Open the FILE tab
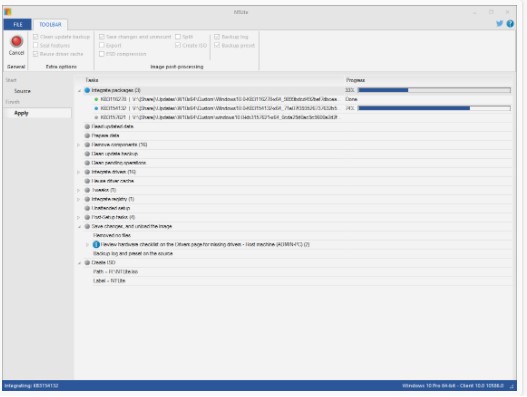527x397 pixels. coord(17,25)
